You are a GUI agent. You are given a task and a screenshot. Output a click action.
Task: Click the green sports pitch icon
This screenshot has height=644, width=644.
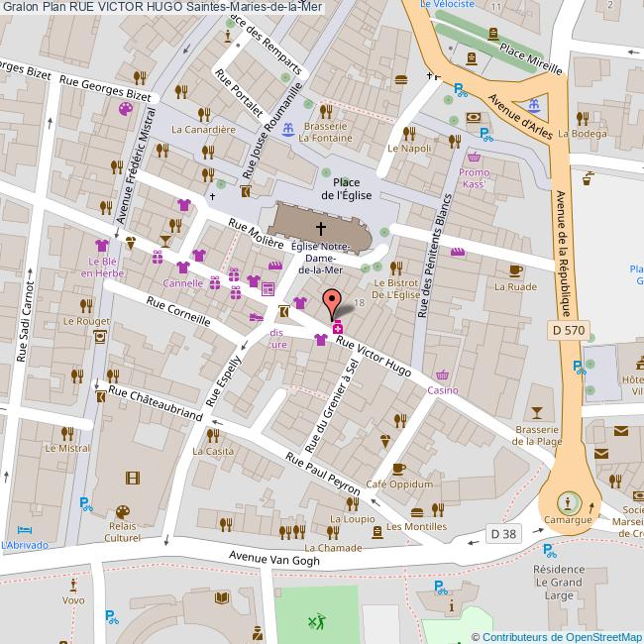(316, 622)
